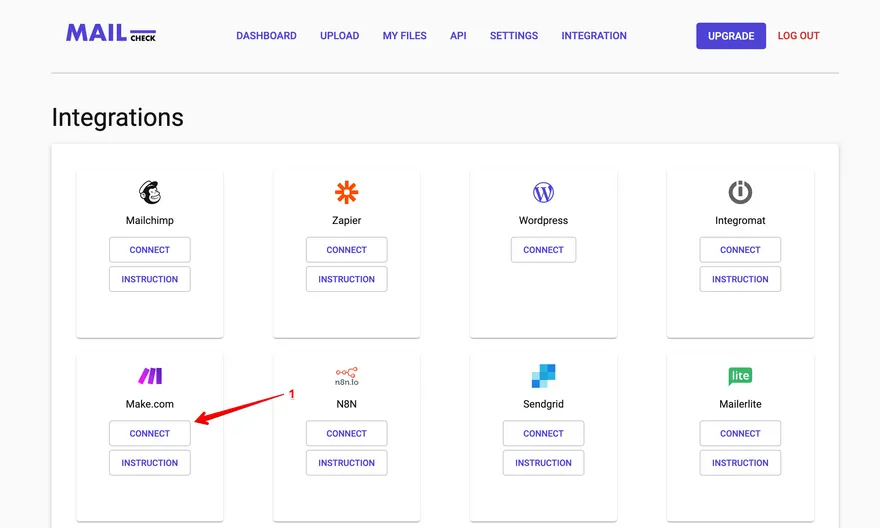This screenshot has height=528, width=880.
Task: Click the Mailchimp card label
Action: [150, 221]
